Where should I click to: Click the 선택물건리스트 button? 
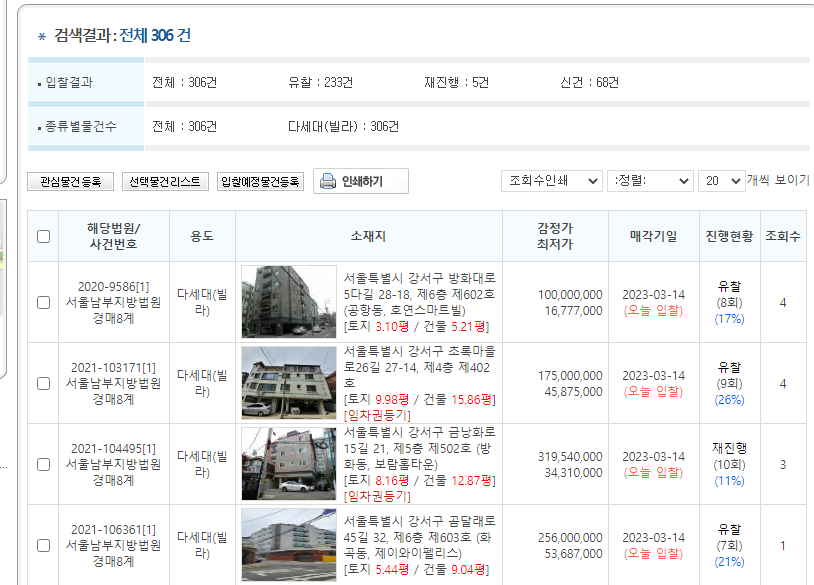pos(165,182)
